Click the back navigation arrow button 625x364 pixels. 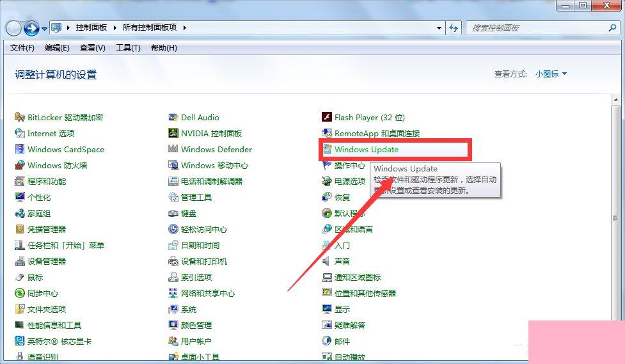[x=13, y=28]
